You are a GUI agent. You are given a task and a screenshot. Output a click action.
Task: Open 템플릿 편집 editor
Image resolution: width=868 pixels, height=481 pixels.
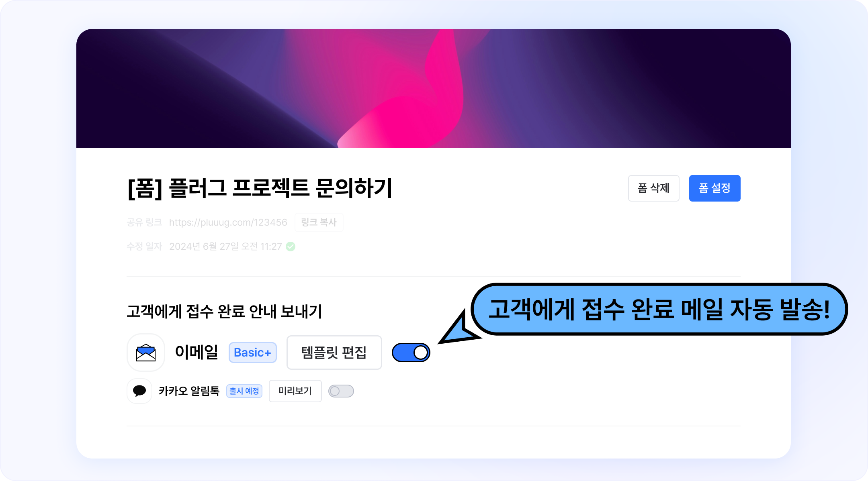point(334,353)
